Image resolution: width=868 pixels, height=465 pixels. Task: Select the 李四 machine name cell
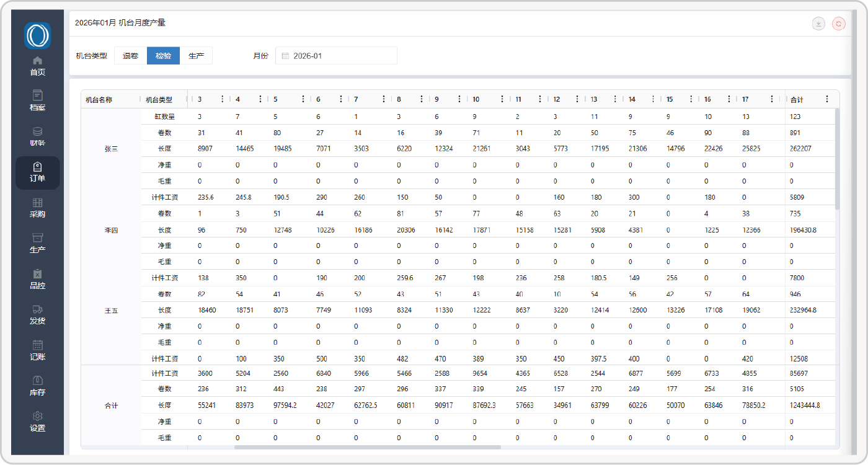coord(111,229)
